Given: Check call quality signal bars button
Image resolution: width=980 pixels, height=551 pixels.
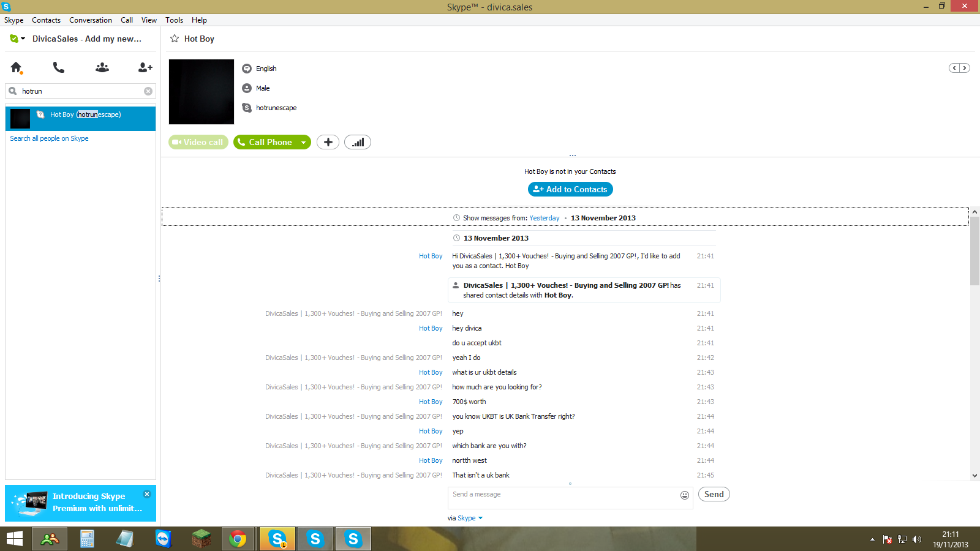Looking at the screenshot, I should [358, 142].
